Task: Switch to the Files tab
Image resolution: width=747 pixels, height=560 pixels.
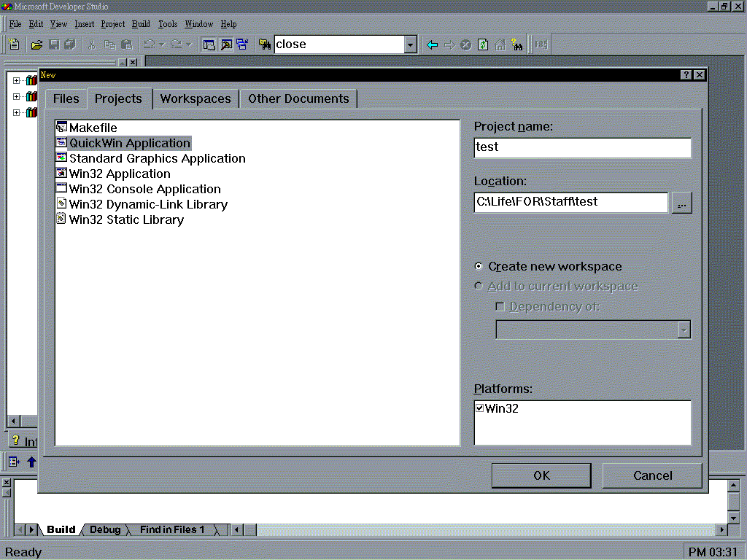Action: pos(66,99)
